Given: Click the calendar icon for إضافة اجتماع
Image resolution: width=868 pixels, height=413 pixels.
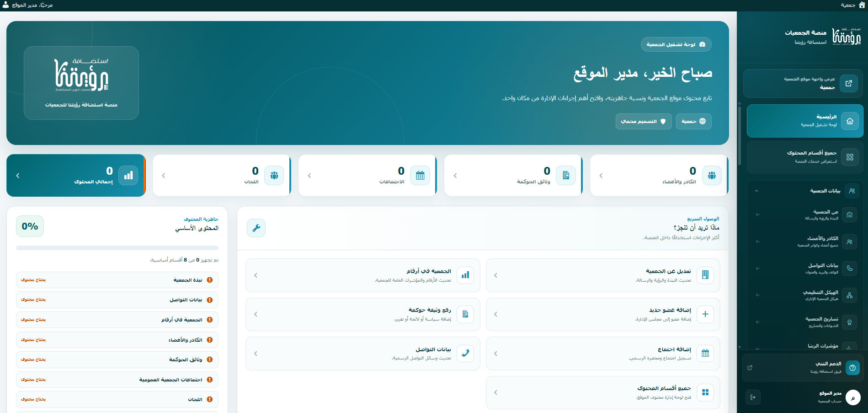Looking at the screenshot, I should 705,354.
